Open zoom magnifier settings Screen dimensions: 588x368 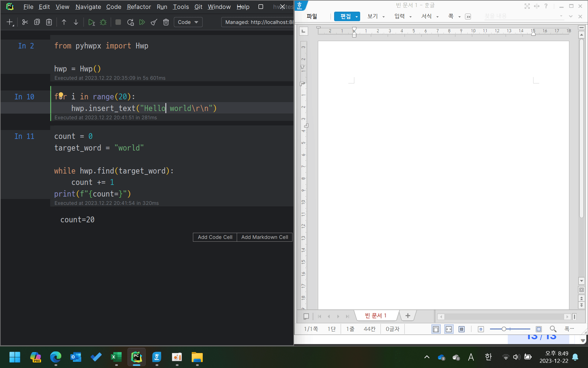tap(553, 329)
